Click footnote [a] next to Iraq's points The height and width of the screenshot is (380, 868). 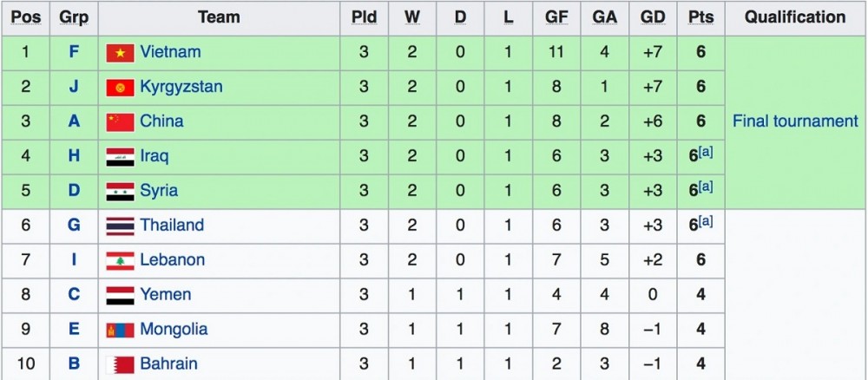click(x=707, y=154)
